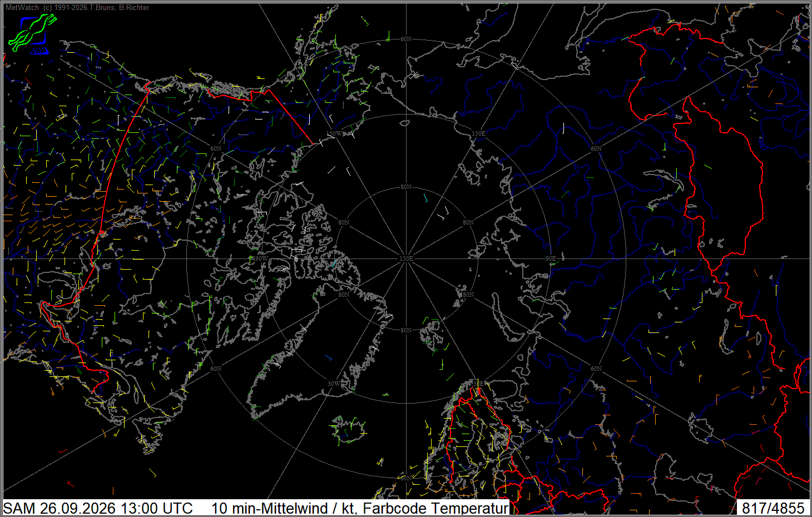The width and height of the screenshot is (812, 517).
Task: Click the Svalbard archipelago outline
Action: click(x=434, y=335)
